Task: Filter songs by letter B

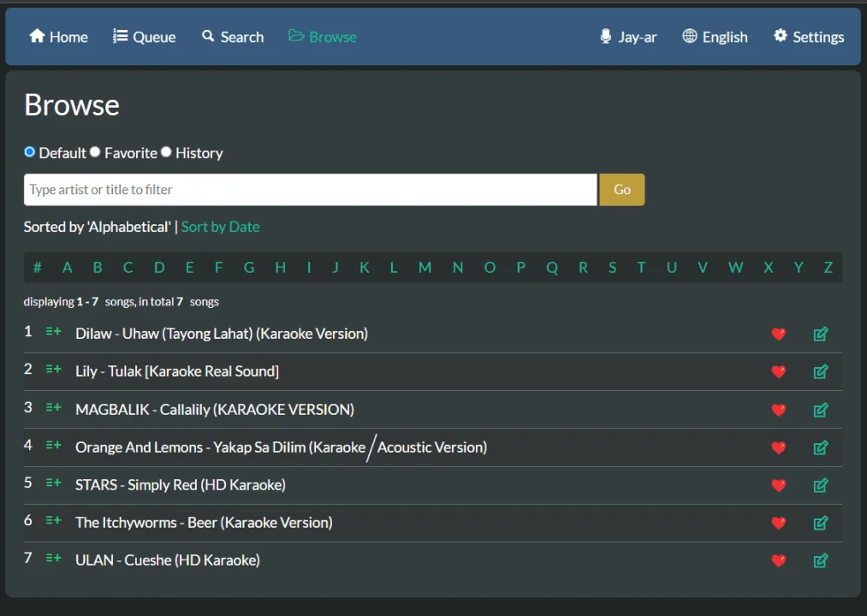Action: coord(98,268)
